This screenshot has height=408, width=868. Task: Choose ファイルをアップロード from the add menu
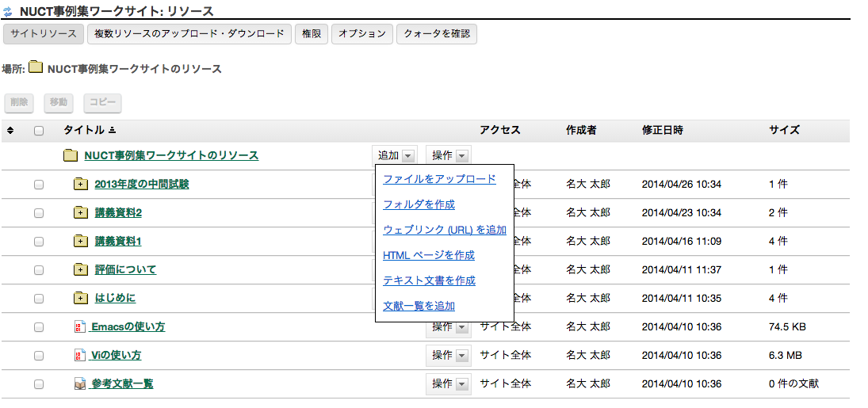439,179
